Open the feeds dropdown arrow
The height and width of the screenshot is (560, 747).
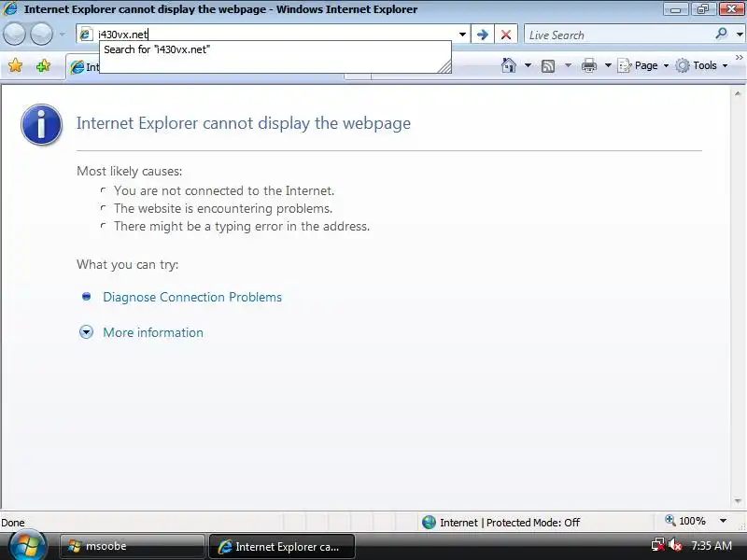point(568,65)
